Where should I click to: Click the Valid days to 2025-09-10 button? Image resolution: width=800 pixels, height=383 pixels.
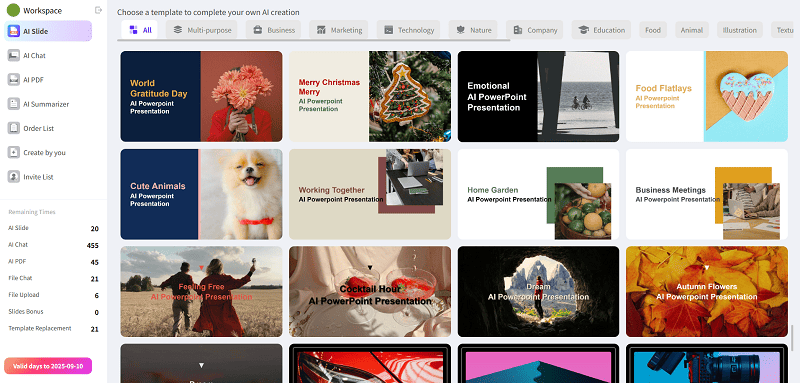[x=48, y=366]
